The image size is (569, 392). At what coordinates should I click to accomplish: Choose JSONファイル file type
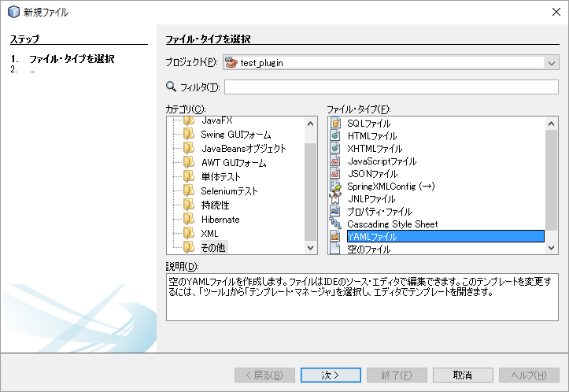click(372, 174)
